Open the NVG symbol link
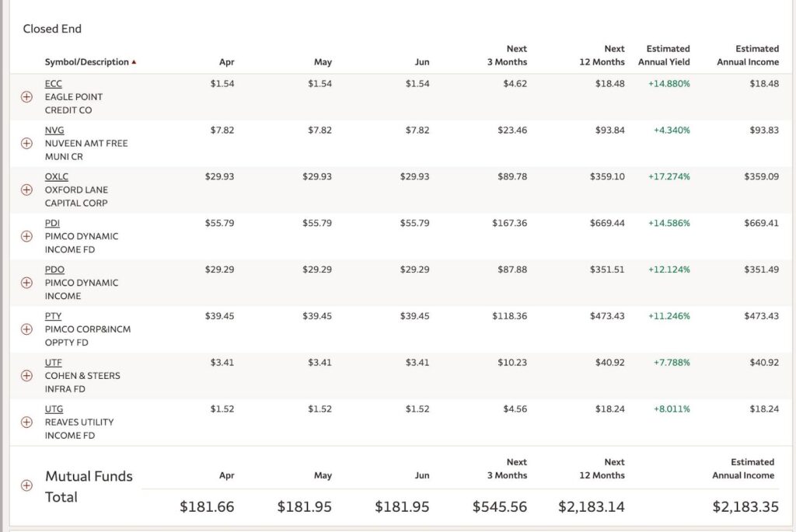796x532 pixels. point(54,130)
